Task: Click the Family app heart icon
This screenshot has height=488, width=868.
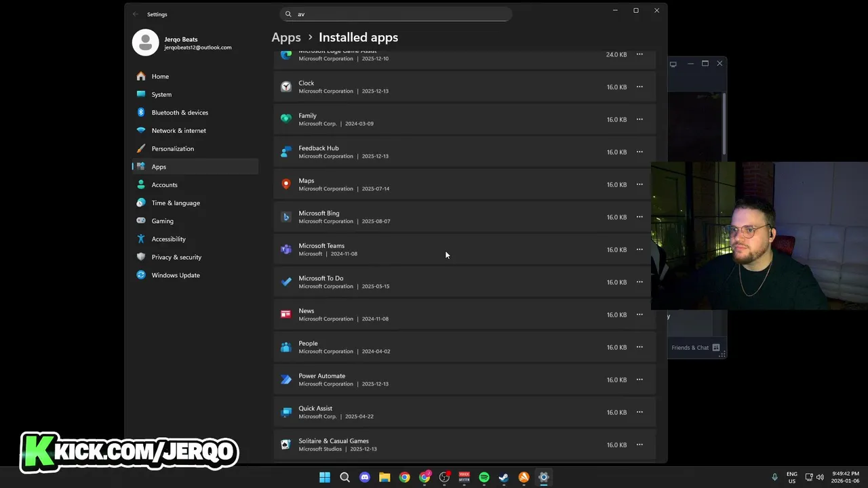Action: pos(286,119)
